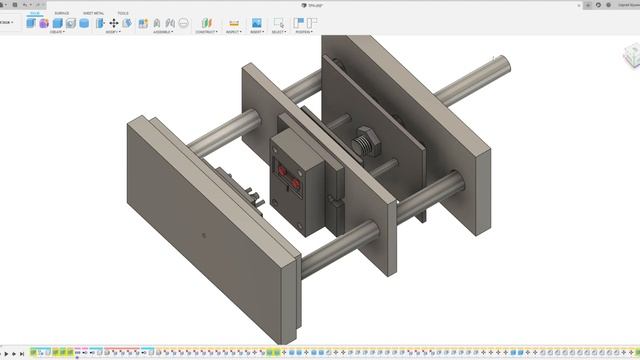Open the File menu icon
Screen dimensions: 640x360
[x=3, y=5]
